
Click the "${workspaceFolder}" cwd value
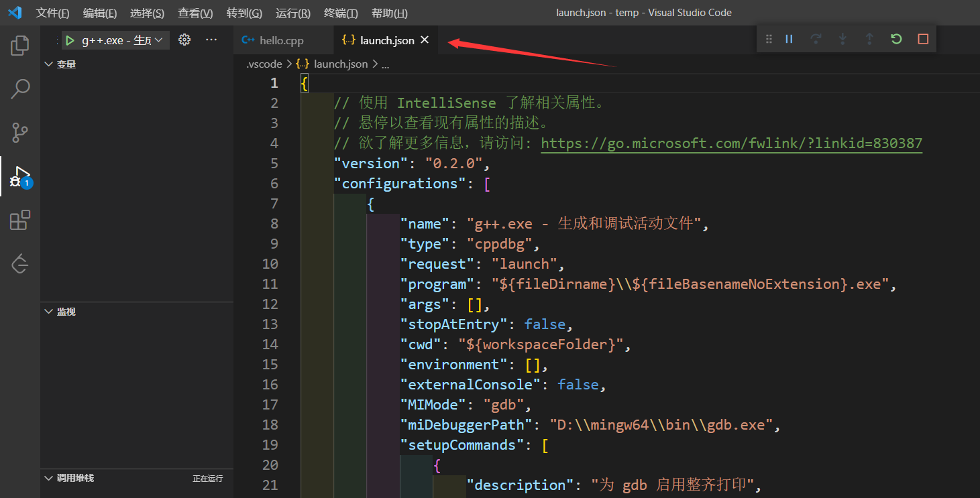(541, 345)
